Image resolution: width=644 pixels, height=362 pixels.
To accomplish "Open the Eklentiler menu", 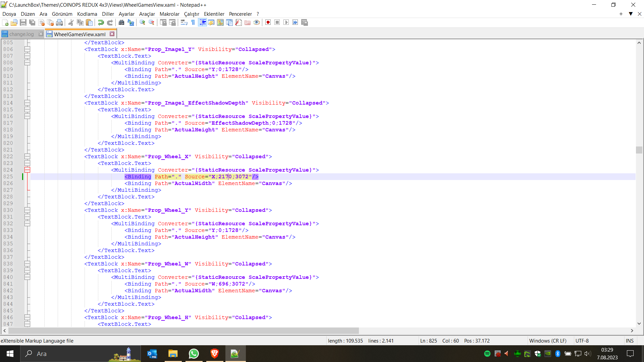I will (214, 14).
